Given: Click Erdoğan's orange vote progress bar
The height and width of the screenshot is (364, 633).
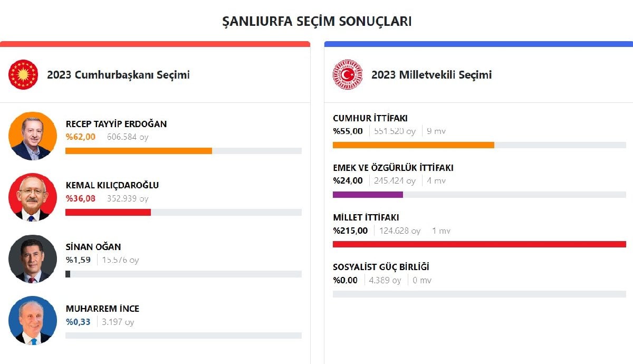Looking at the screenshot, I should pos(138,151).
